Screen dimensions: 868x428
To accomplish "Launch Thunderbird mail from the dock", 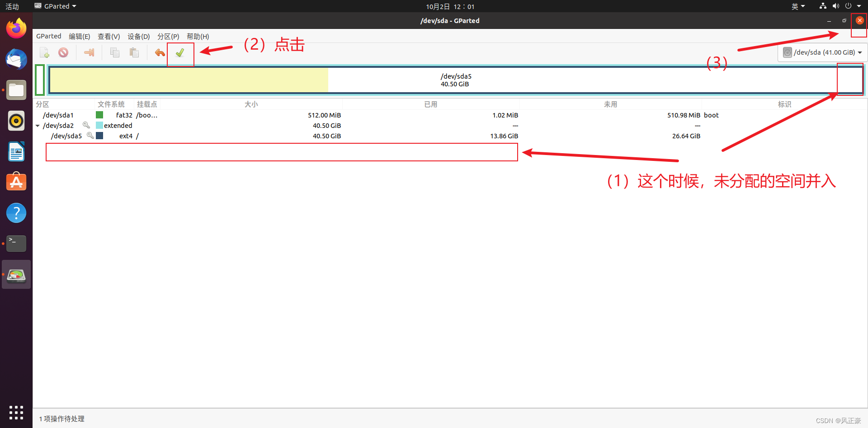I will coord(16,59).
